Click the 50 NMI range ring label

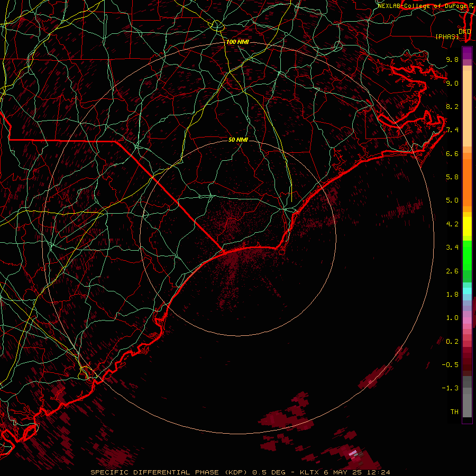point(239,140)
